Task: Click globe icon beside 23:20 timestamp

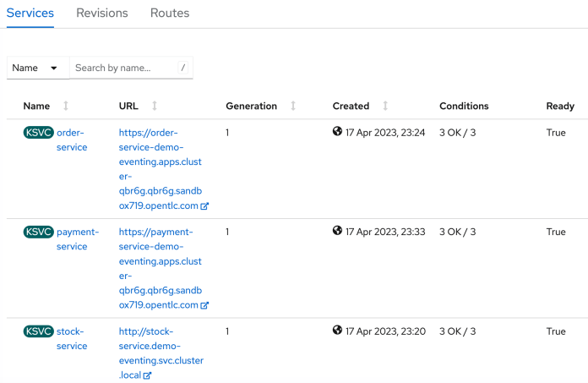Action: (337, 330)
